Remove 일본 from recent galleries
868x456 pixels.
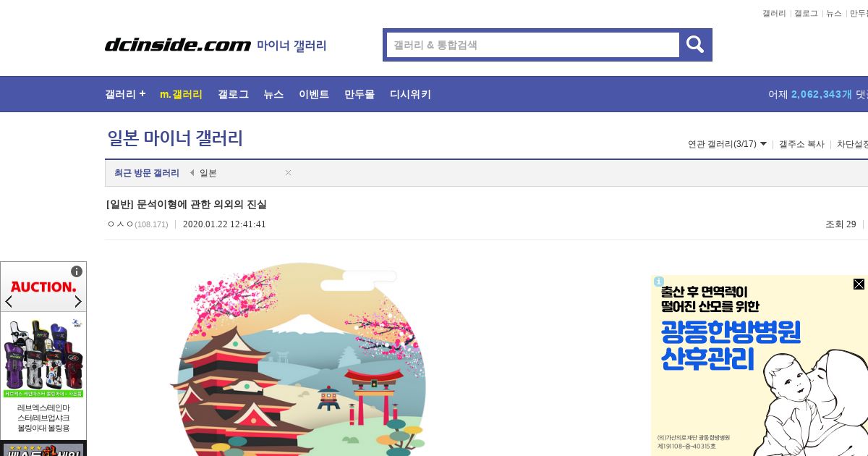[288, 172]
